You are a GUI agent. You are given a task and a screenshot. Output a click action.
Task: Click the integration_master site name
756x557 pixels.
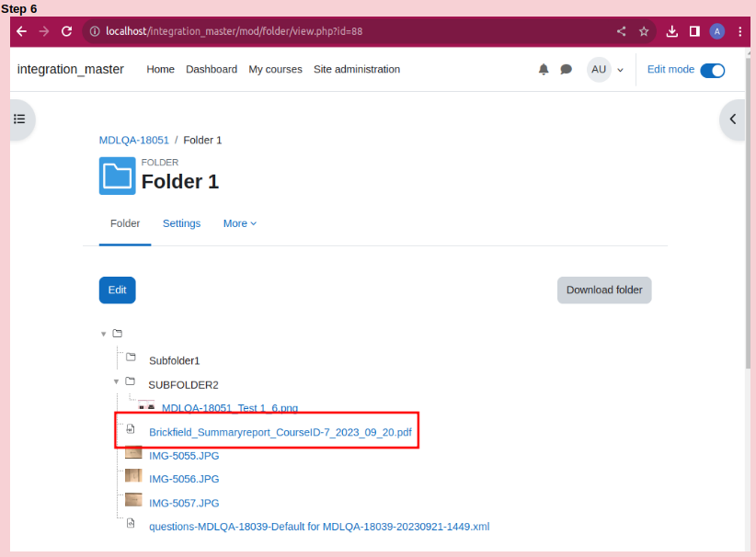coord(71,69)
